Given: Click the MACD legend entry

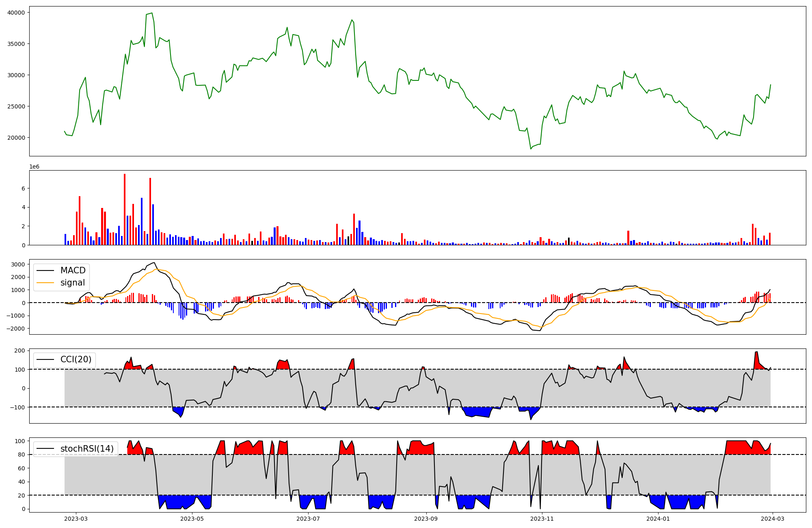Looking at the screenshot, I should click(x=73, y=270).
